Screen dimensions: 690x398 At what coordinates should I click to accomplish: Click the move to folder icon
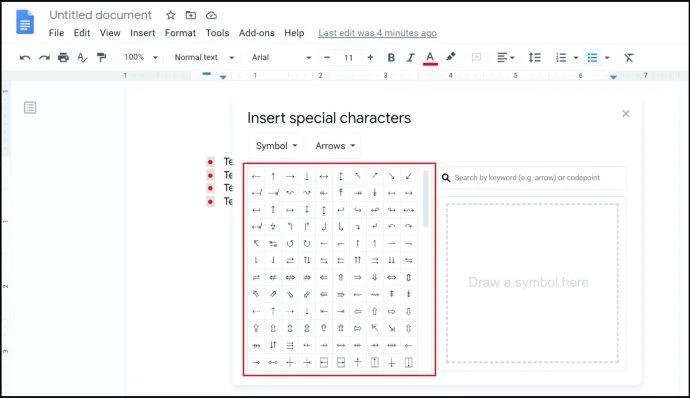(191, 15)
